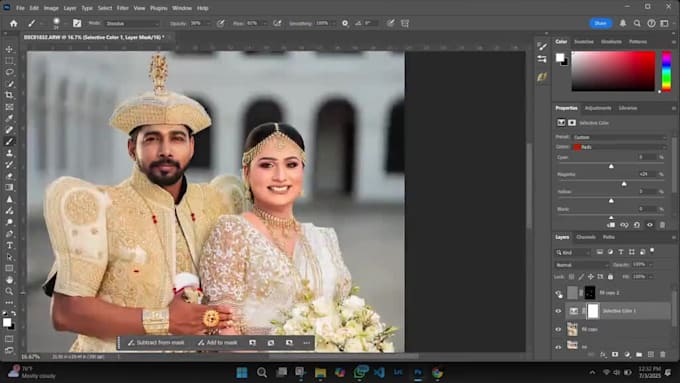Reset adjustment to defaults in Properties
This screenshot has height=383, width=680.
(x=637, y=225)
